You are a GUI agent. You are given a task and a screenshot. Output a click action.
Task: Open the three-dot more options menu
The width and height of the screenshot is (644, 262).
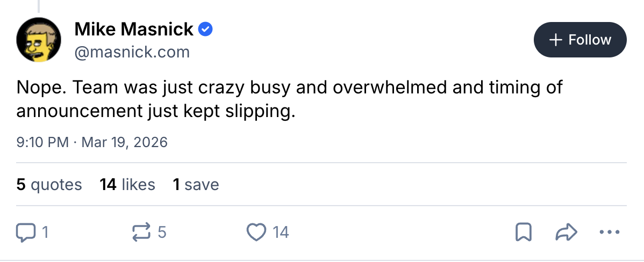609,232
